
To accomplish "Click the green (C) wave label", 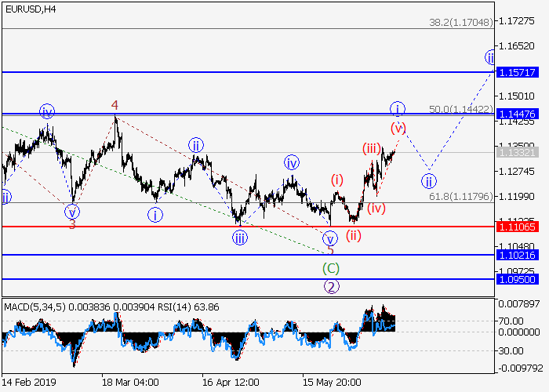I will coord(331,268).
